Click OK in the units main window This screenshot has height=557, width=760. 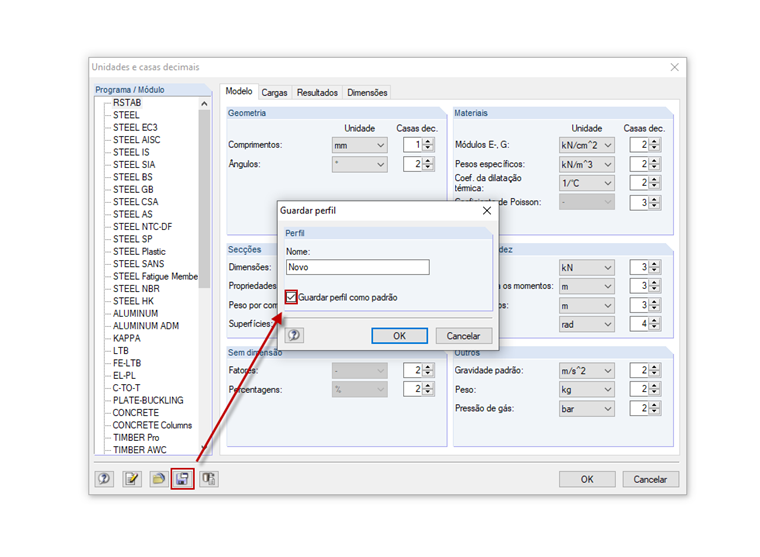tap(587, 479)
